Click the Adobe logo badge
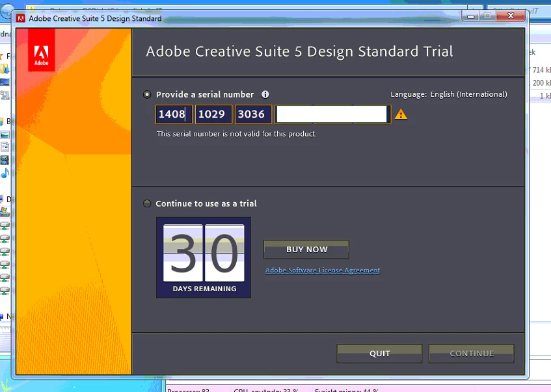This screenshot has width=551, height=392. 42,50
